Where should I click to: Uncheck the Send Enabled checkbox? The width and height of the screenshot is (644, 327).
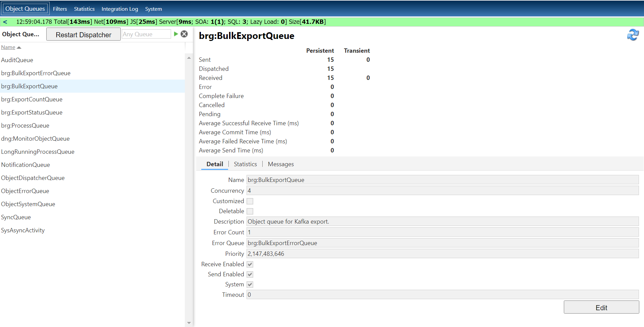[x=250, y=274]
